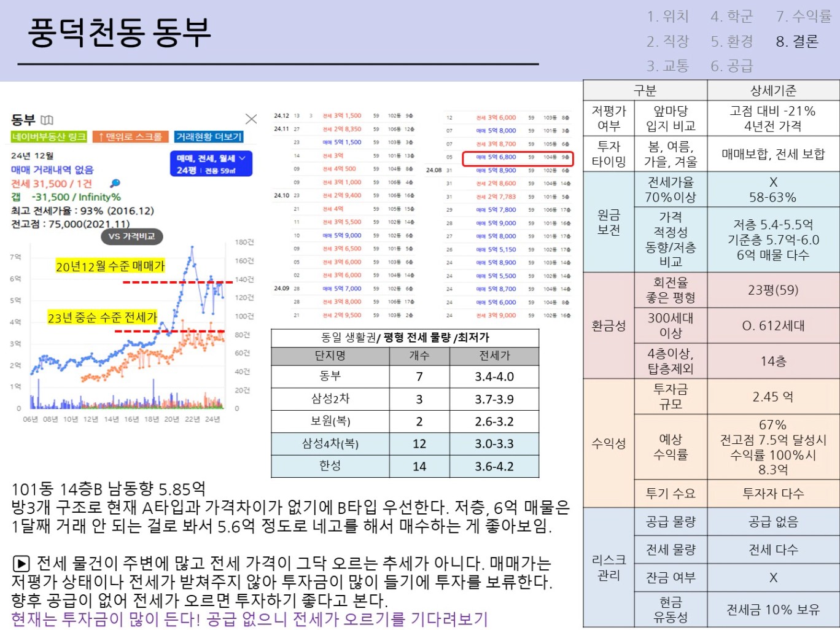
Task: Click the 매매 거래내역 없음 link text
Action: coord(52,169)
